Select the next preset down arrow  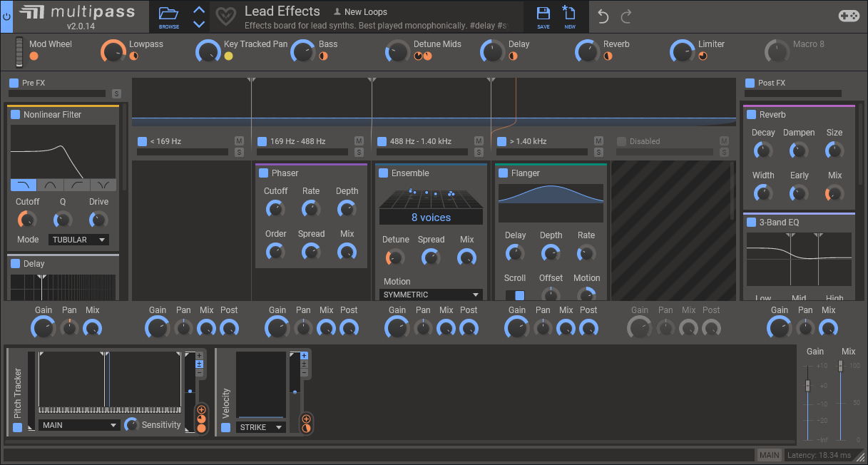click(199, 24)
